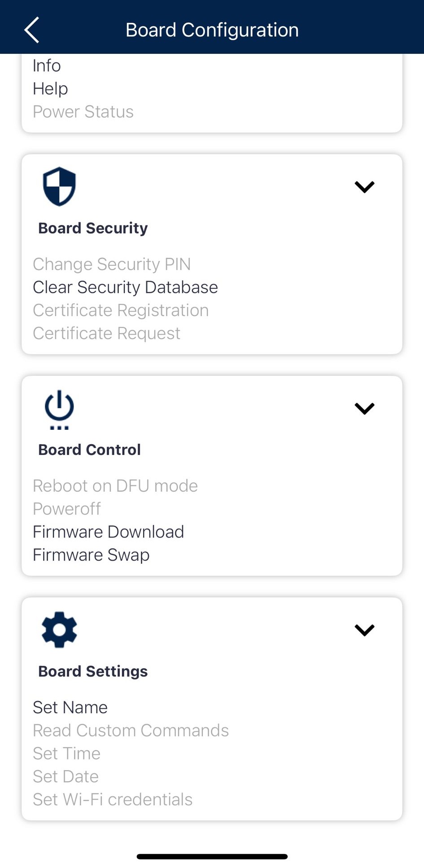Tap the settings cog above Set Name

[x=59, y=630]
